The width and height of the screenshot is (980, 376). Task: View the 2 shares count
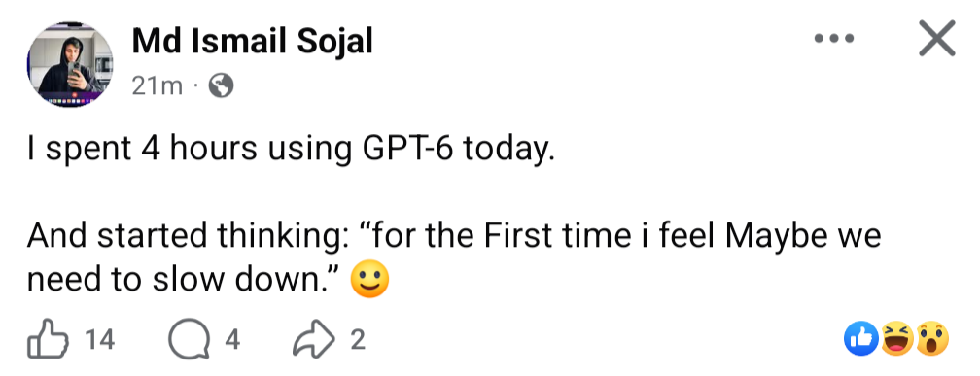point(357,340)
